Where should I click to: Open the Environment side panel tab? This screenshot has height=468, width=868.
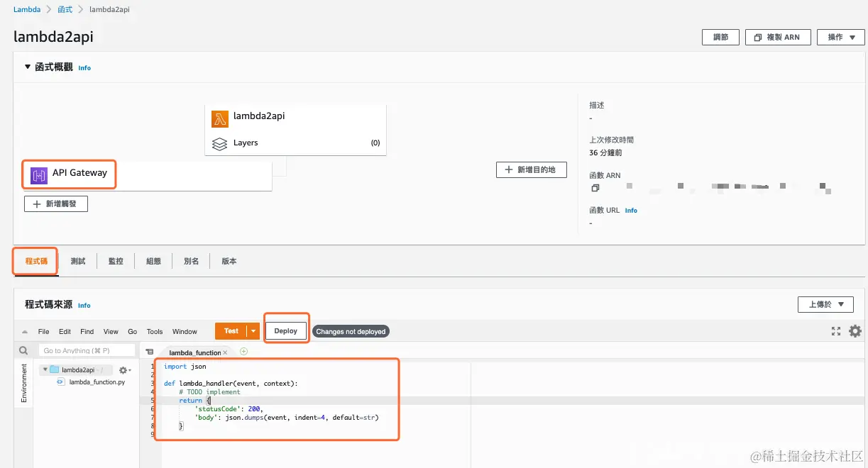point(23,384)
